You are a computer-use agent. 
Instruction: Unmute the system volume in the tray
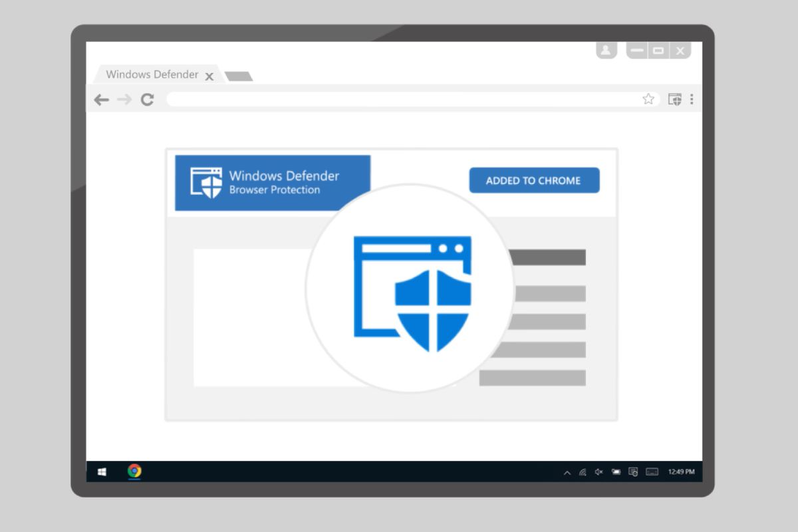[x=598, y=471]
